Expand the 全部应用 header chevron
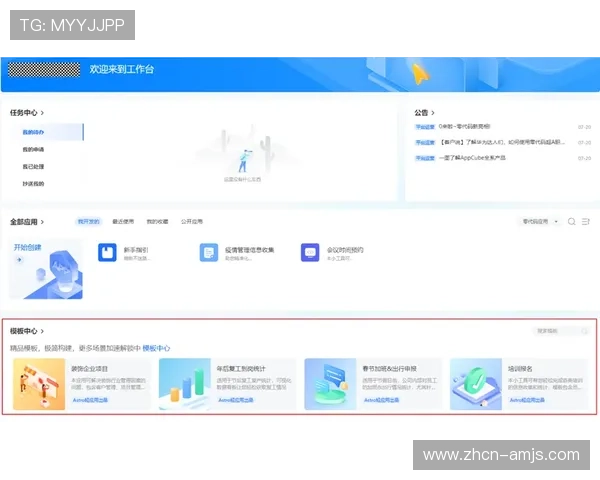This screenshot has width=600, height=480. tap(42, 222)
